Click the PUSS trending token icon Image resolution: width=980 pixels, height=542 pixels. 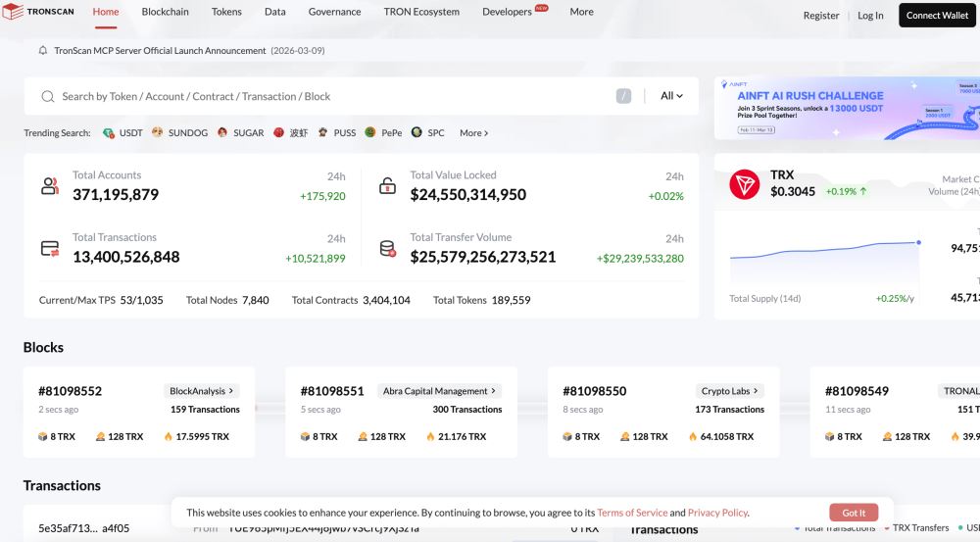point(322,132)
